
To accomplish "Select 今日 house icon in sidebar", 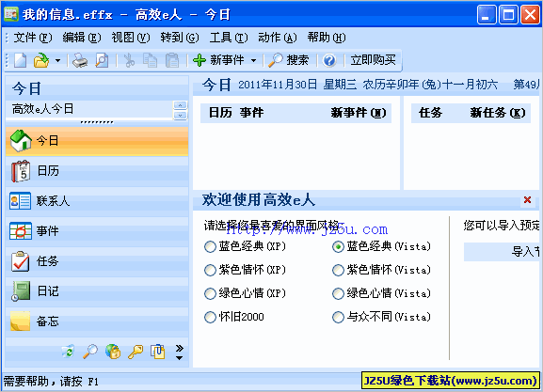I will pyautogui.click(x=97, y=141).
